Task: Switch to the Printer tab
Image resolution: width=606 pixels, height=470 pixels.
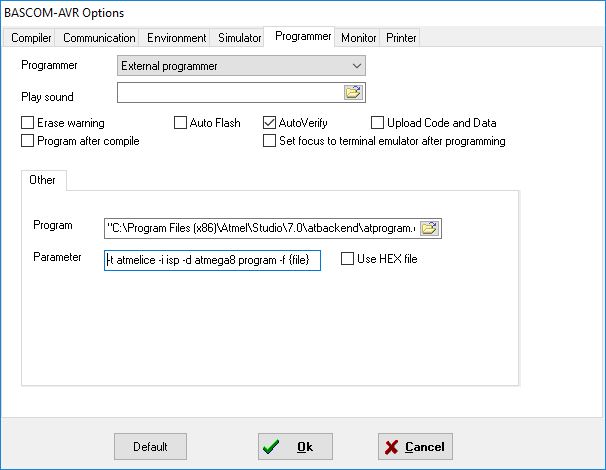Action: point(401,38)
